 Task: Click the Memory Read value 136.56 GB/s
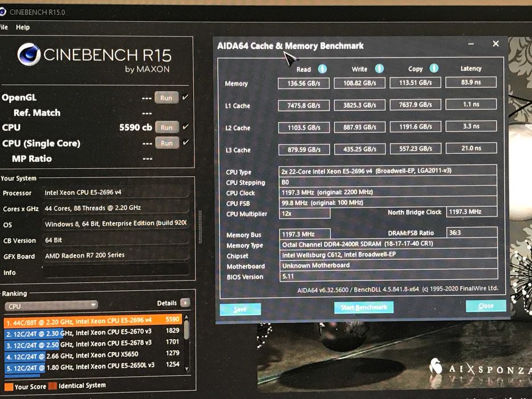[304, 83]
